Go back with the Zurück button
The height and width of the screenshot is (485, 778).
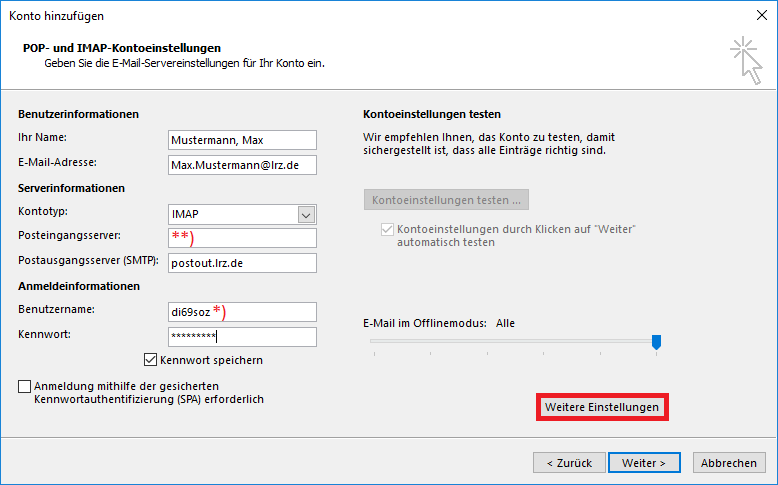click(x=569, y=463)
